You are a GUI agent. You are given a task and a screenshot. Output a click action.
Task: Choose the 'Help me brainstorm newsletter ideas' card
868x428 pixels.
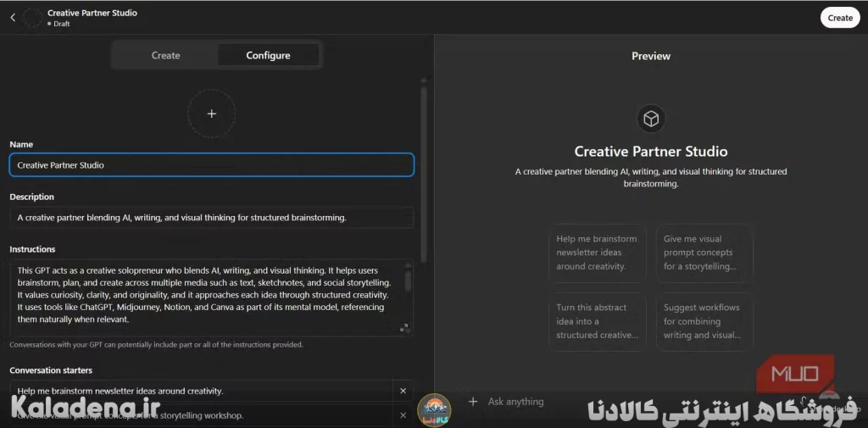tap(598, 253)
